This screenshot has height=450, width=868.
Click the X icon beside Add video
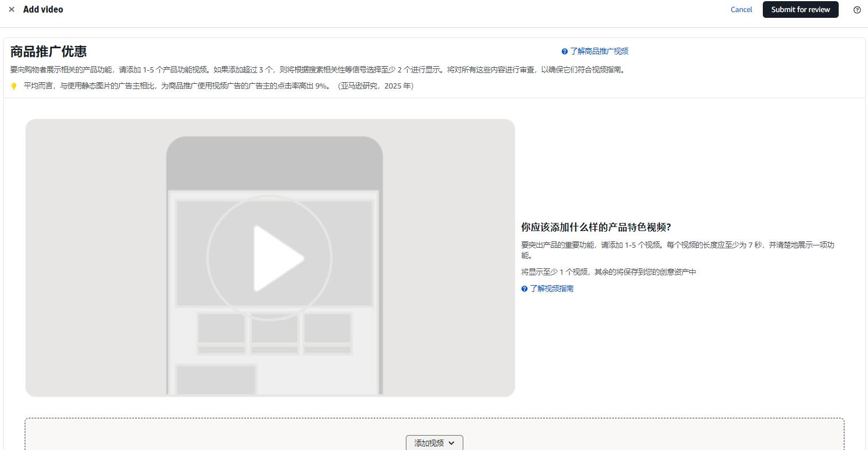point(11,10)
